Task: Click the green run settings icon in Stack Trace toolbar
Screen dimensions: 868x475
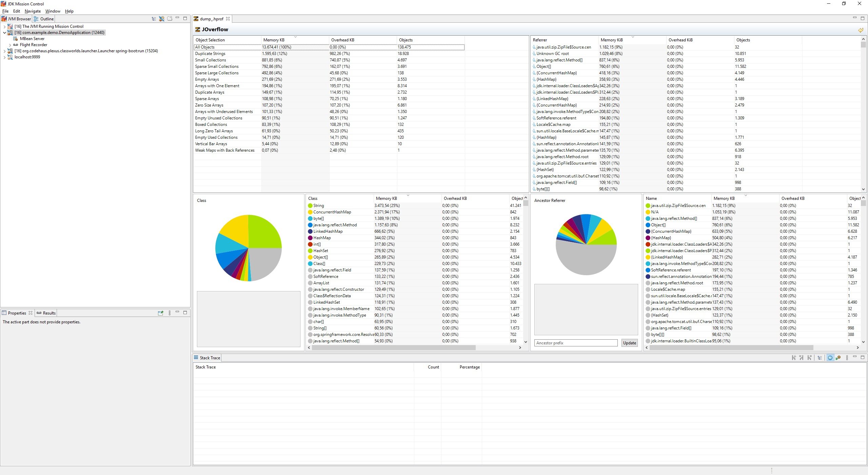Action: (838, 358)
